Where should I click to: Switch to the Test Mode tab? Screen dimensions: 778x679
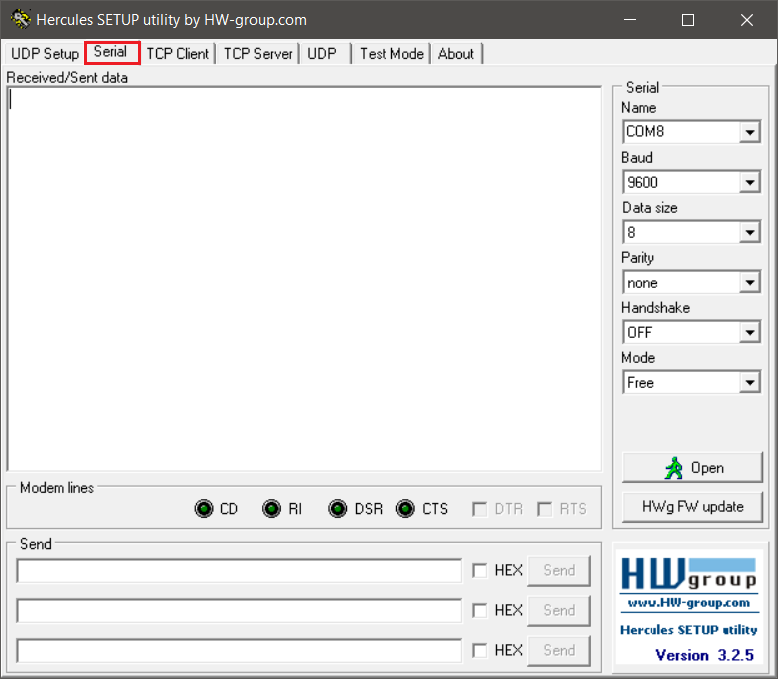pyautogui.click(x=391, y=54)
